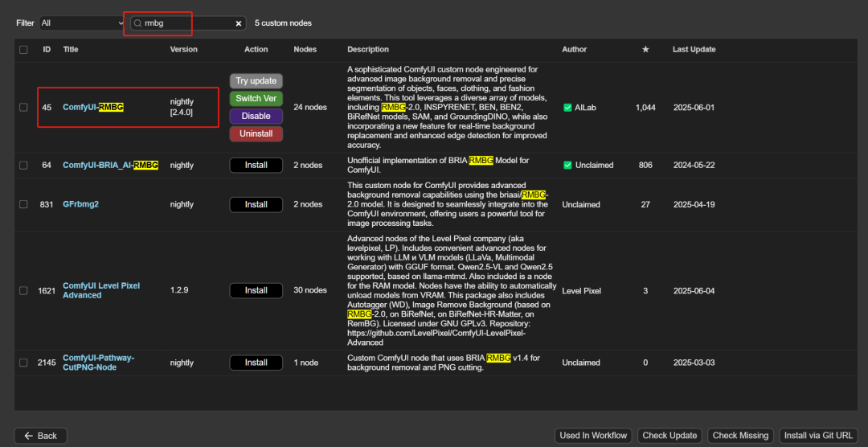Click the 2025-06-01 last update date
The width and height of the screenshot is (868, 447).
(694, 108)
